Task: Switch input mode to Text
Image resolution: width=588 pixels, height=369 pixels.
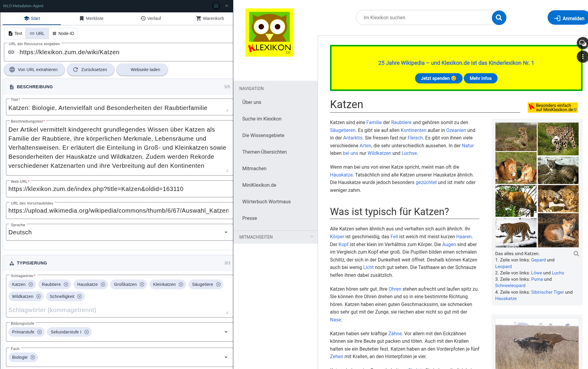Action: pos(15,33)
